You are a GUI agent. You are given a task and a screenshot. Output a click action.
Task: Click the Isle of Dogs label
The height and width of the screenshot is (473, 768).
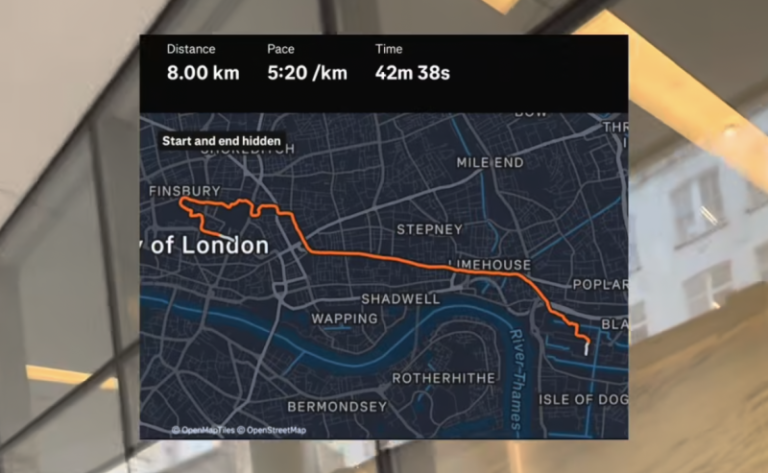coord(583,400)
